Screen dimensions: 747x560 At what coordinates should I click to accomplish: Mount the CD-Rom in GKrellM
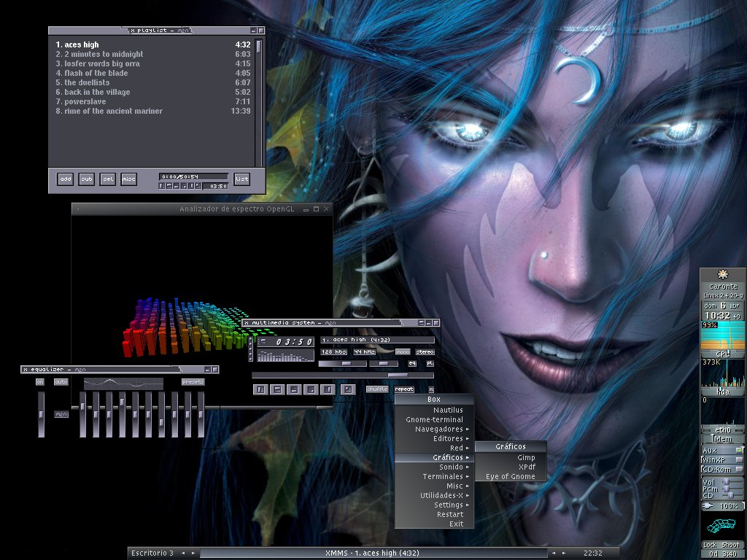pyautogui.click(x=739, y=470)
